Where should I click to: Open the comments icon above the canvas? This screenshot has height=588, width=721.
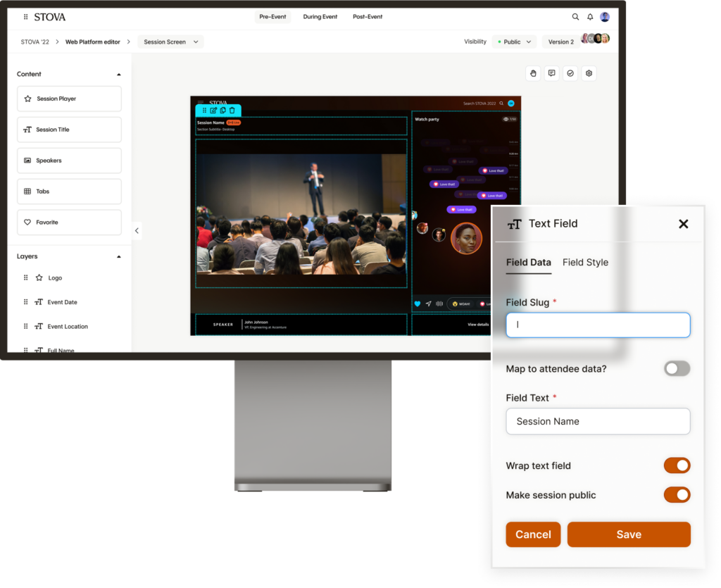pos(552,73)
